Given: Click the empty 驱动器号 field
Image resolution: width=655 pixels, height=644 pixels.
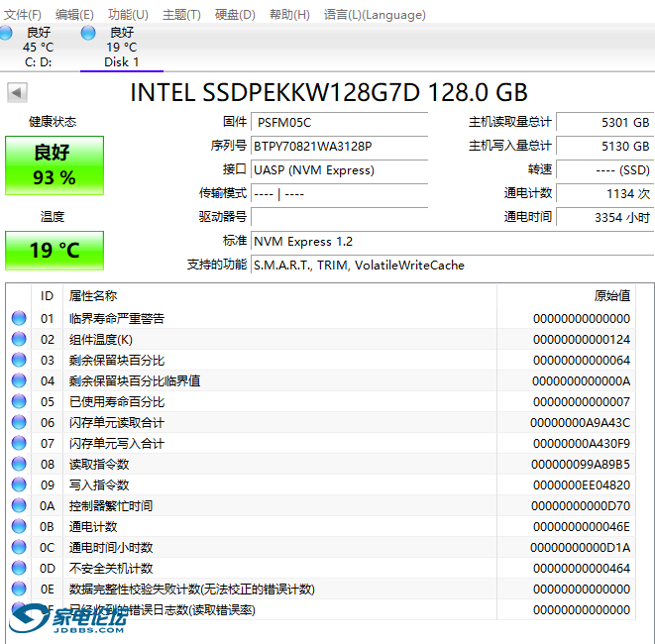Looking at the screenshot, I should pyautogui.click(x=339, y=218).
